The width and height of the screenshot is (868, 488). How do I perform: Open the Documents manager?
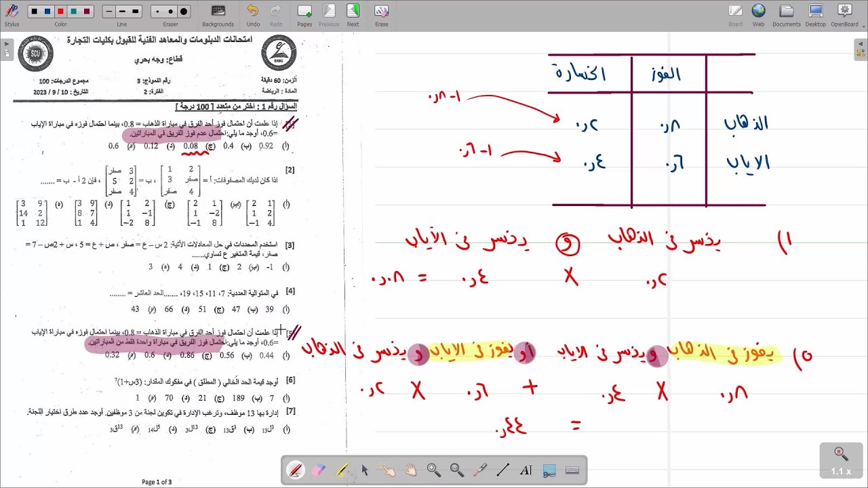point(787,15)
